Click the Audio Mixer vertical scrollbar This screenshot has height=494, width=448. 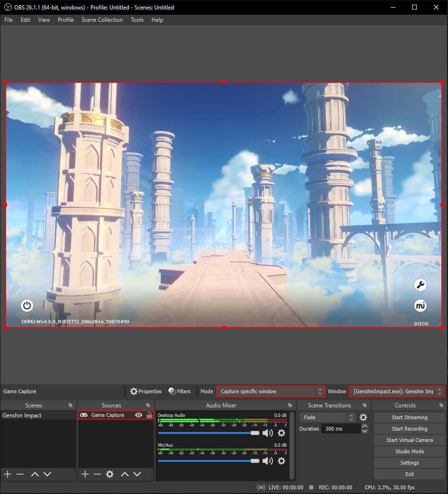[x=292, y=445]
